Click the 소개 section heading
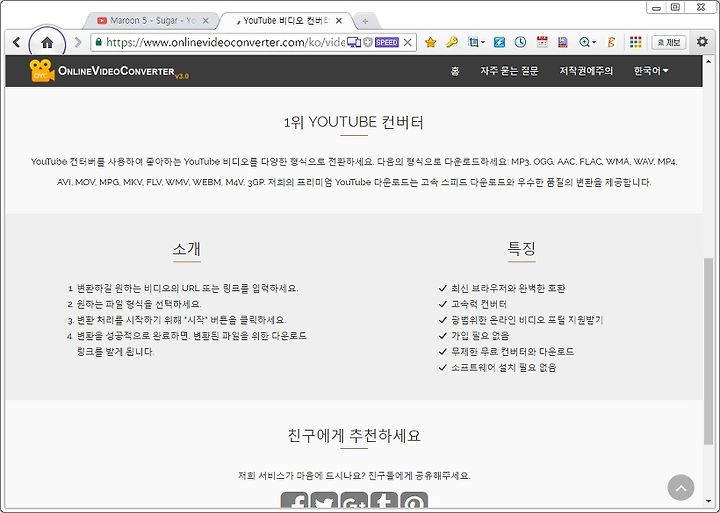 click(x=187, y=248)
